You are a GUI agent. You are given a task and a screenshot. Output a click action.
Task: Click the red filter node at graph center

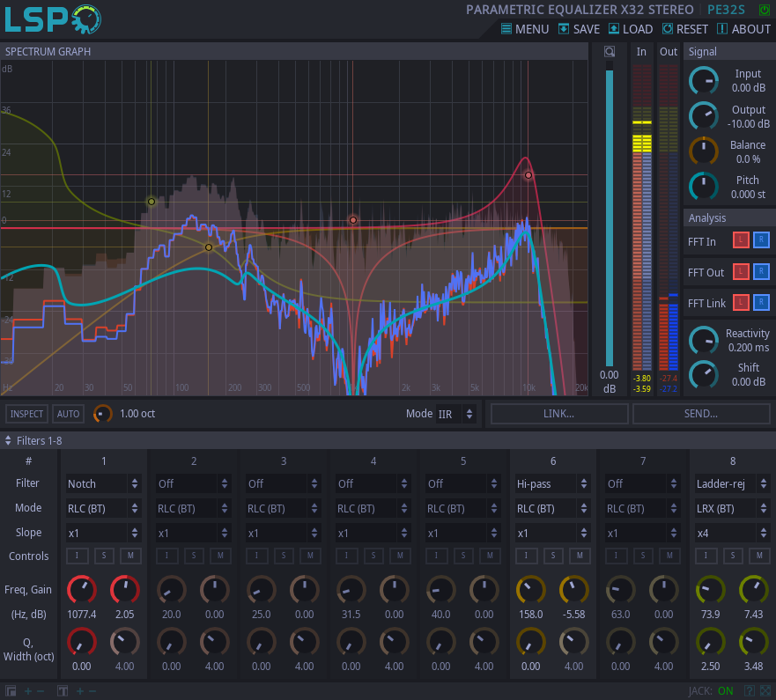(353, 220)
